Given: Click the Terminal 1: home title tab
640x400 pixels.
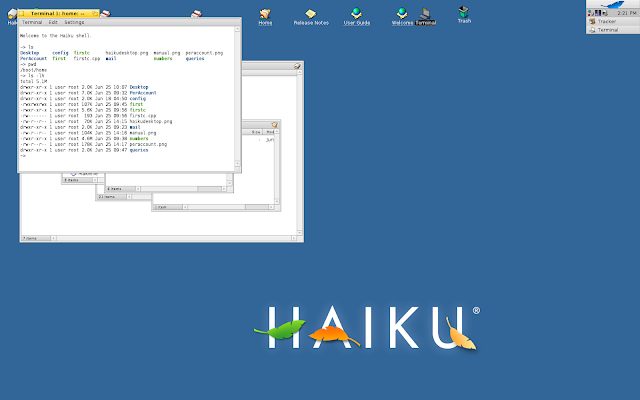Looking at the screenshot, I should [58, 13].
